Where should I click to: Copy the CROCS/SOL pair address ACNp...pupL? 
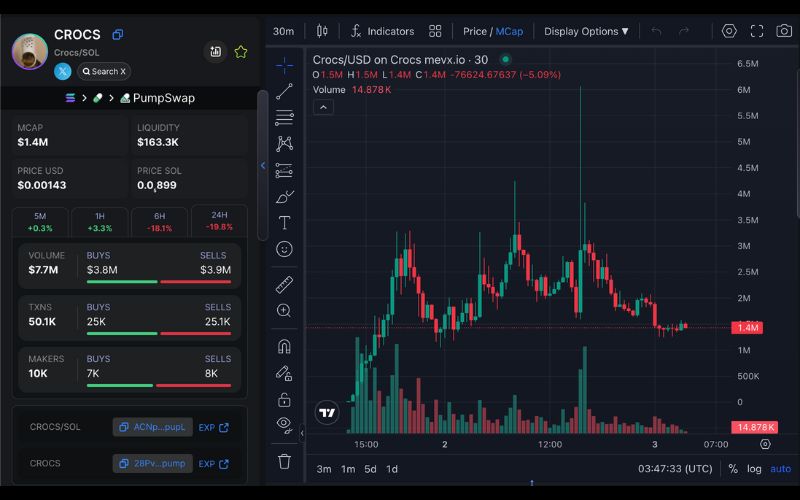pyautogui.click(x=153, y=427)
